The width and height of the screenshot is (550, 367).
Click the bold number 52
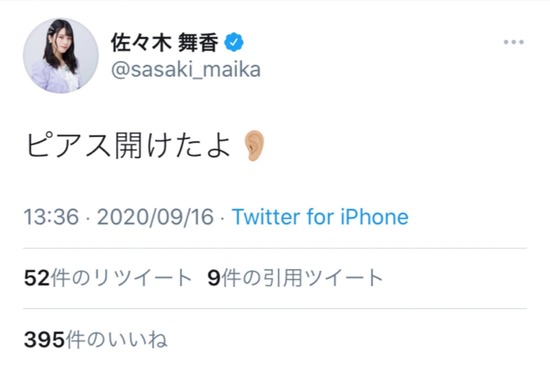(37, 278)
